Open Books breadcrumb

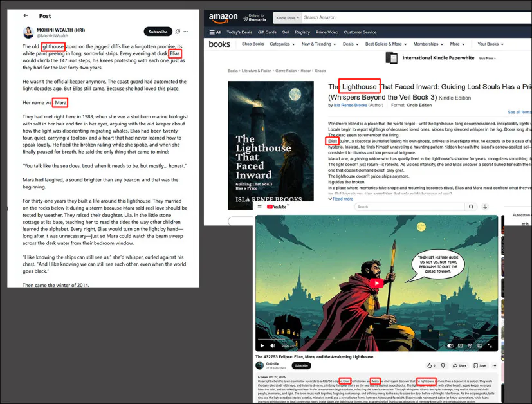click(233, 71)
